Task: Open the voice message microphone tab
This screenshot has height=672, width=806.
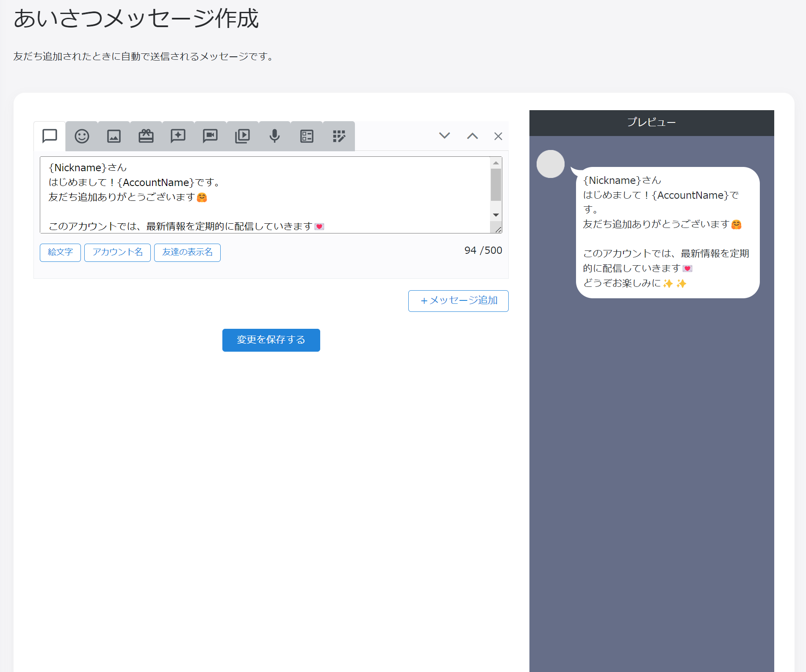Action: tap(275, 136)
